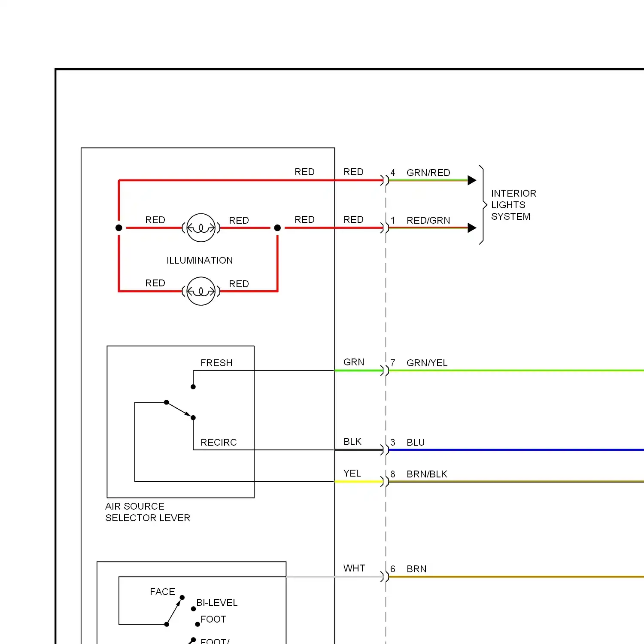644x644 pixels.
Task: Click the FACE mode label
Action: pos(162,592)
